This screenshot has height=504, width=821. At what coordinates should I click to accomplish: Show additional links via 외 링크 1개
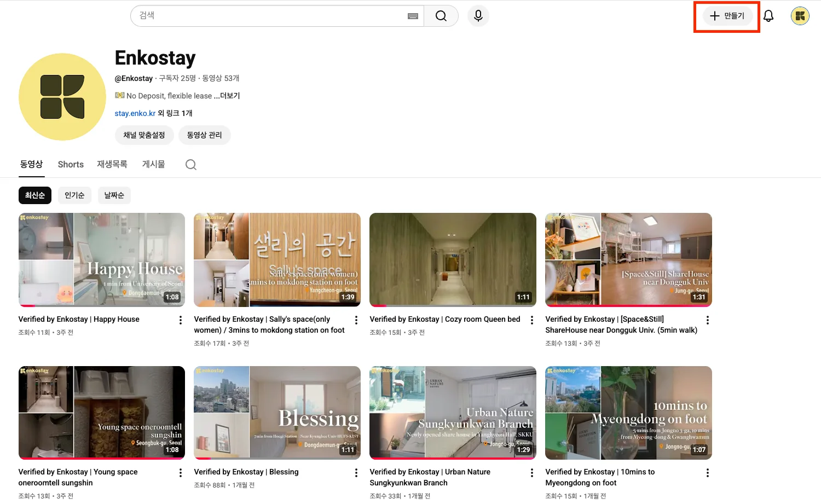[x=175, y=113]
